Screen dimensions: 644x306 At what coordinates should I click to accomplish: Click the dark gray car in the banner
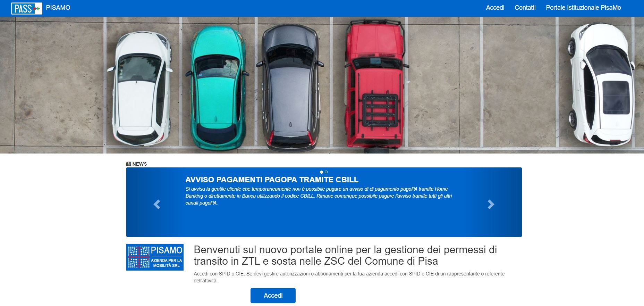290,89
